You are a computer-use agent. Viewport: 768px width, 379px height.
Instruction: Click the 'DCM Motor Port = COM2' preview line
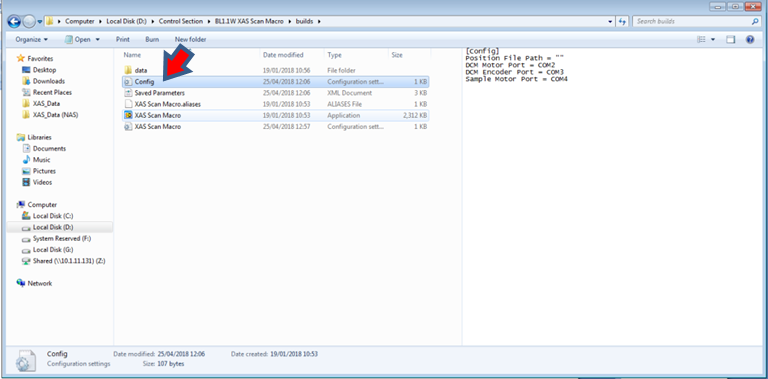coord(510,65)
